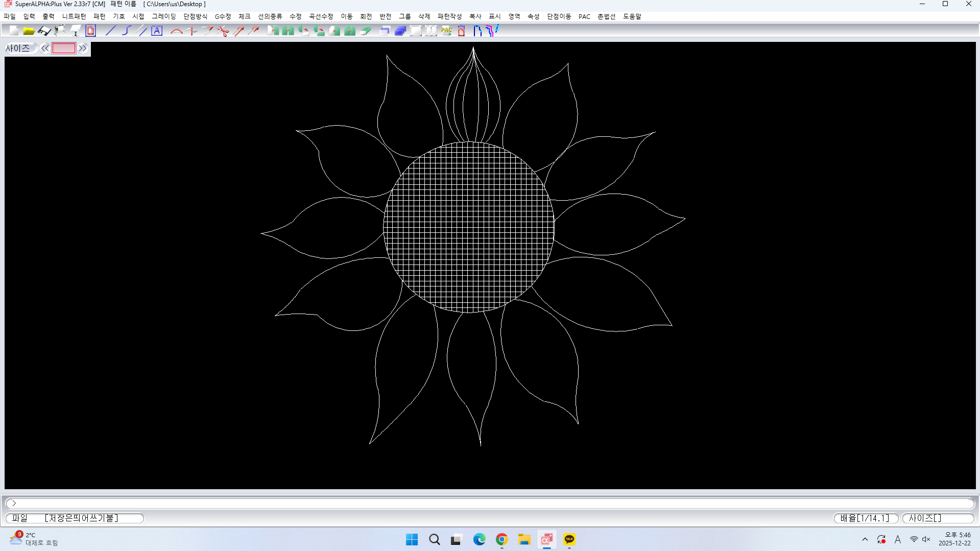Go to previous size with << arrow
980x551 pixels.
click(45, 49)
